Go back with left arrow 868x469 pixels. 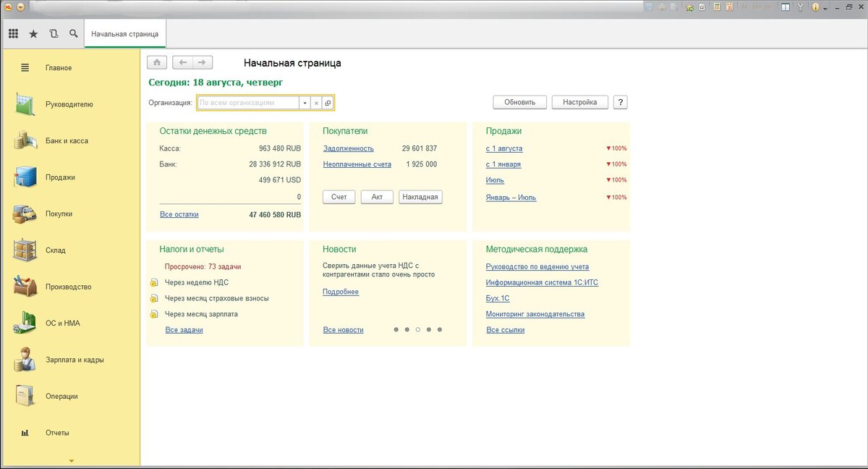(x=184, y=63)
